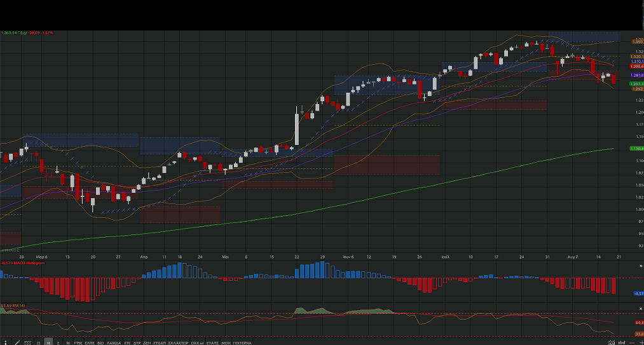644x345 pixels.
Task: Switch to the E weekly period
Action: [x=58, y=343]
